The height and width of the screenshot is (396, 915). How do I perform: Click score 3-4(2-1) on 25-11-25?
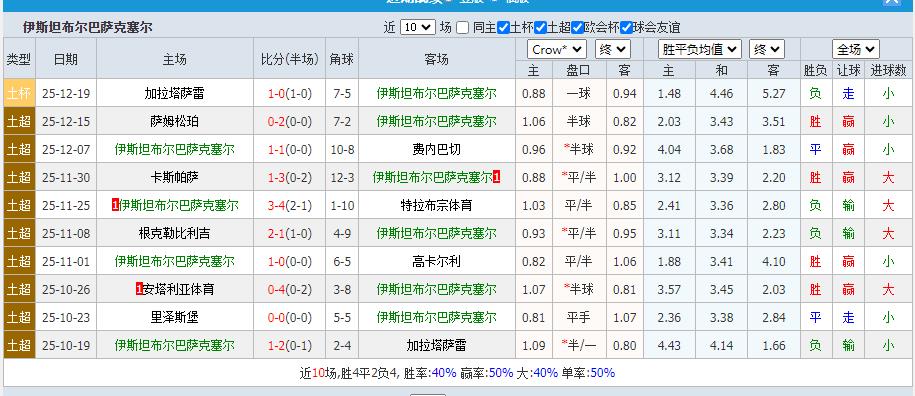290,205
